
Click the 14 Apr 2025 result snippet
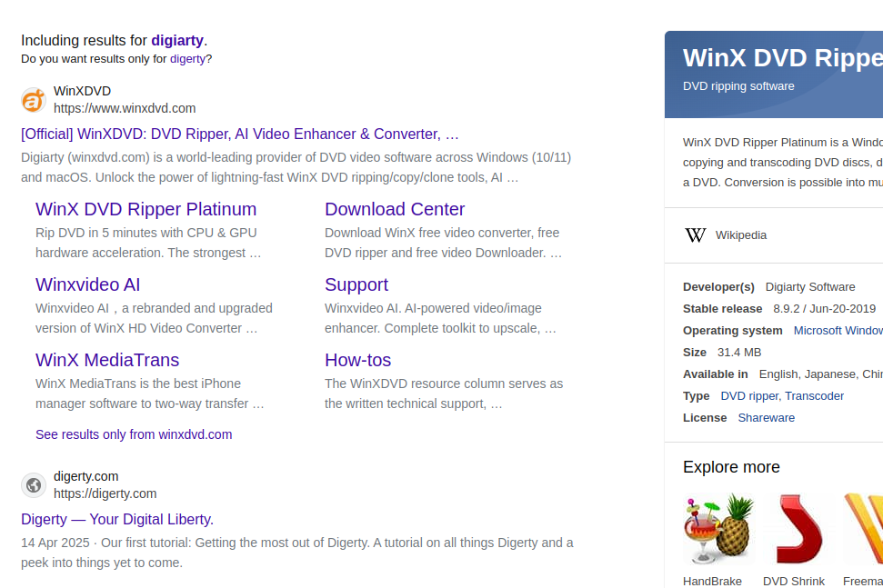[296, 553]
